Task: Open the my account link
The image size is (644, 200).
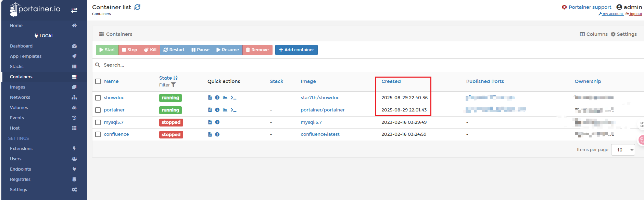Action: [x=611, y=14]
